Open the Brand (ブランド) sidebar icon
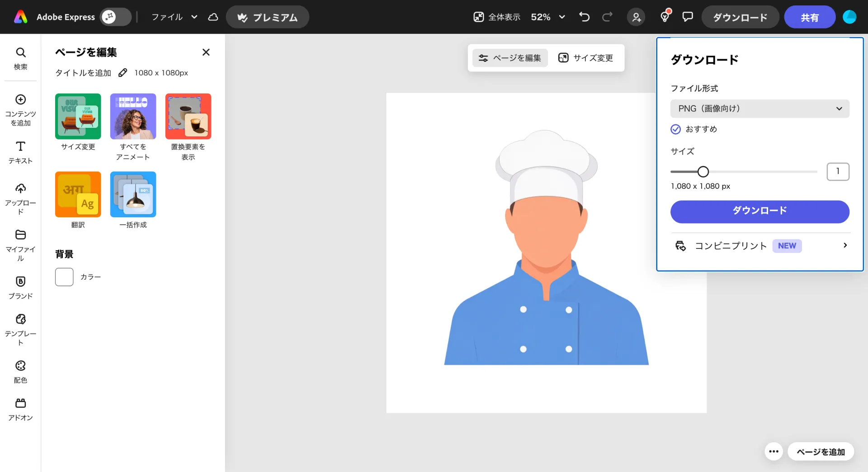 (20, 287)
